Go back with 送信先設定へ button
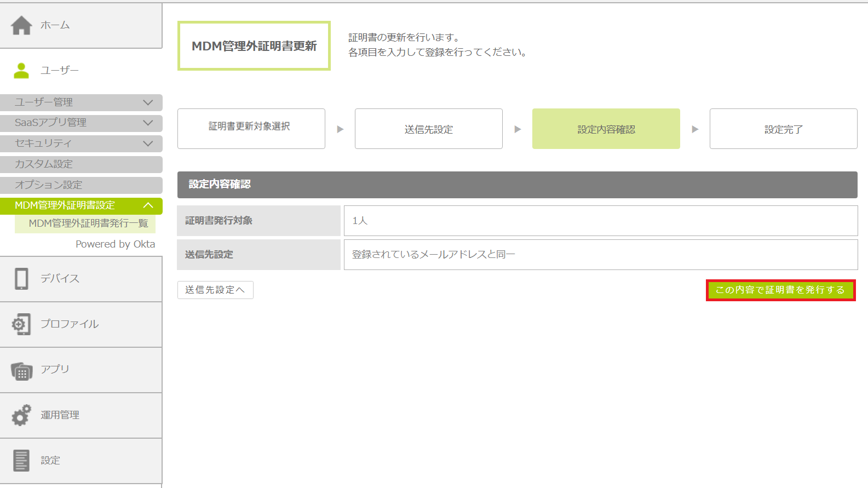 tap(215, 290)
